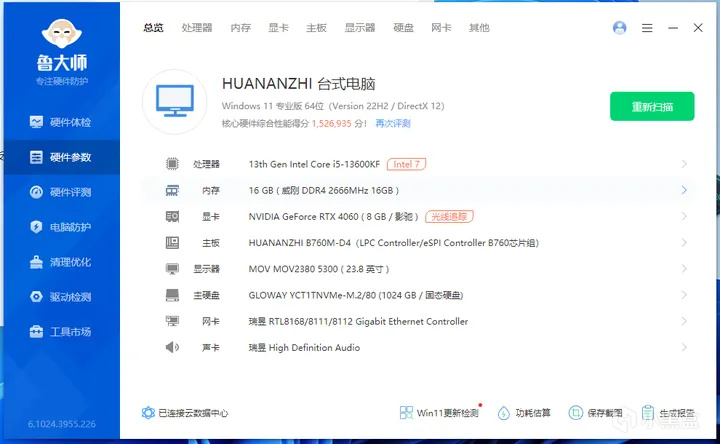
Task: Open 驱动检测 driver check
Action: pyautogui.click(x=62, y=297)
